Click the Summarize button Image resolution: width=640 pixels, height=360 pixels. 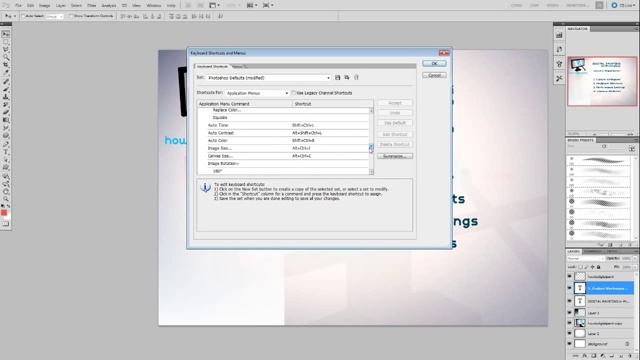coord(395,156)
